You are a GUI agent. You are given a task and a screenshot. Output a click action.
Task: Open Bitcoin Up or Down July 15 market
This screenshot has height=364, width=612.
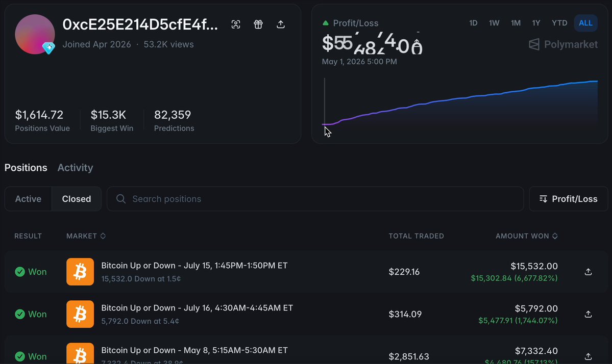tap(194, 266)
